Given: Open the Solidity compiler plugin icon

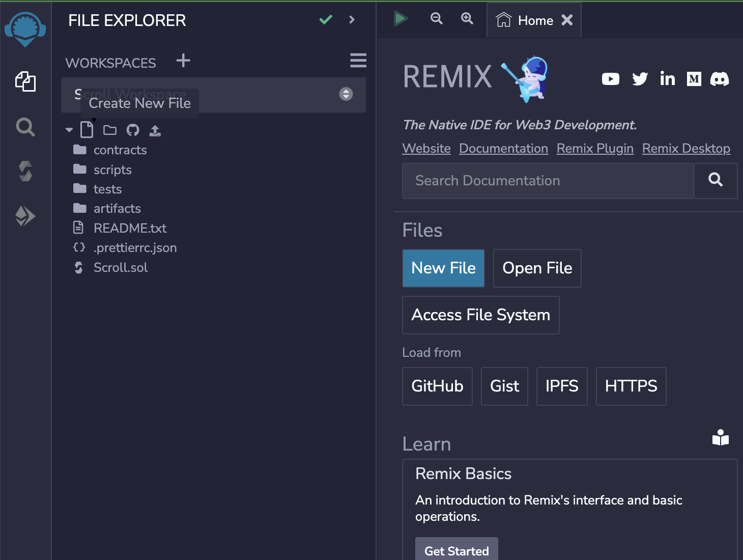Looking at the screenshot, I should [25, 171].
